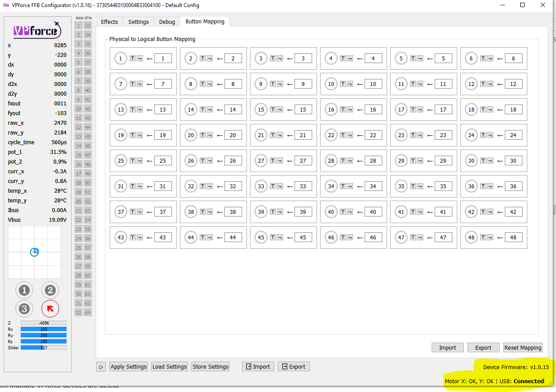Viewport: 556px width, 392px height.
Task: Click logical button 15 circle in the mapping grid
Action: [261, 109]
